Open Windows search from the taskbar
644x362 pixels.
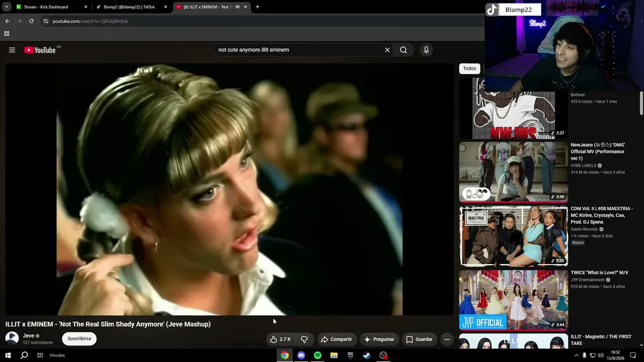point(24,355)
